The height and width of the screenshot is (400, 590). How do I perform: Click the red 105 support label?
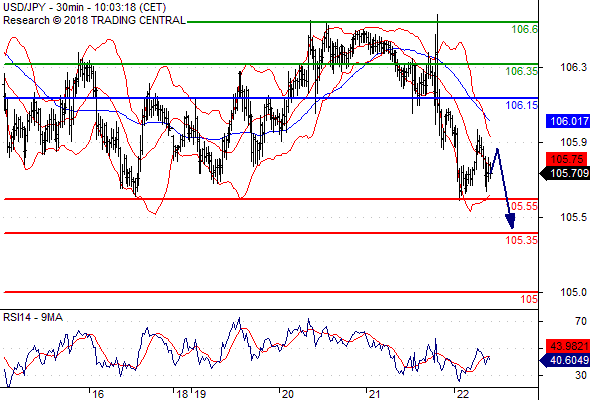(x=529, y=299)
